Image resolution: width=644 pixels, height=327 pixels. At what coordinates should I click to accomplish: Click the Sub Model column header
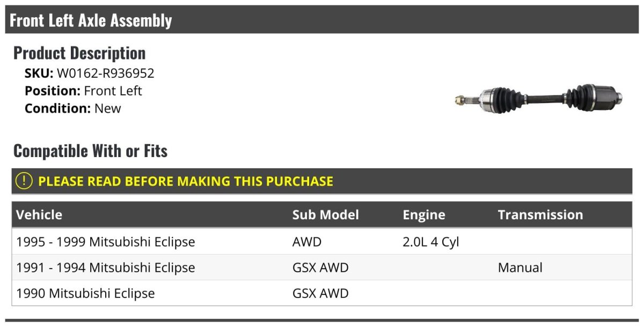point(325,215)
